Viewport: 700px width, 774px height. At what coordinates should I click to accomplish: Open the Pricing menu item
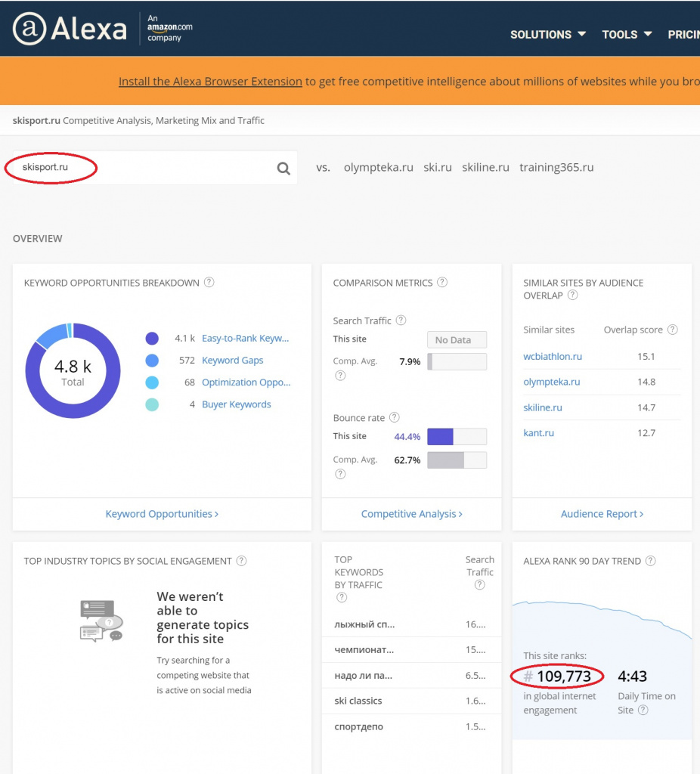click(683, 35)
